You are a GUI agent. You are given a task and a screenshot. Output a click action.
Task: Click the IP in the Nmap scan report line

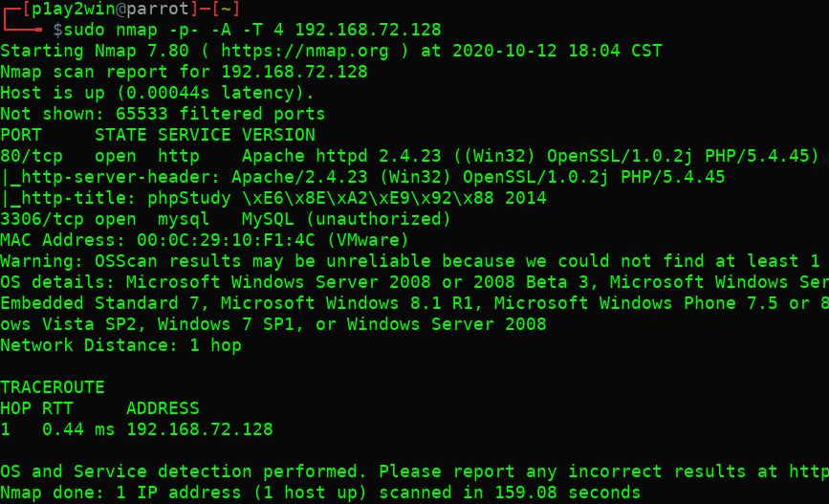pos(295,72)
